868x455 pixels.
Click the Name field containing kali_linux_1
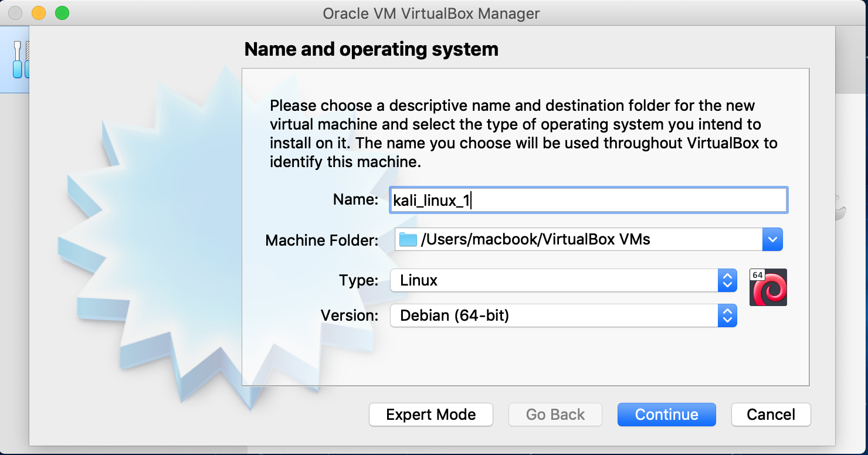click(x=589, y=200)
